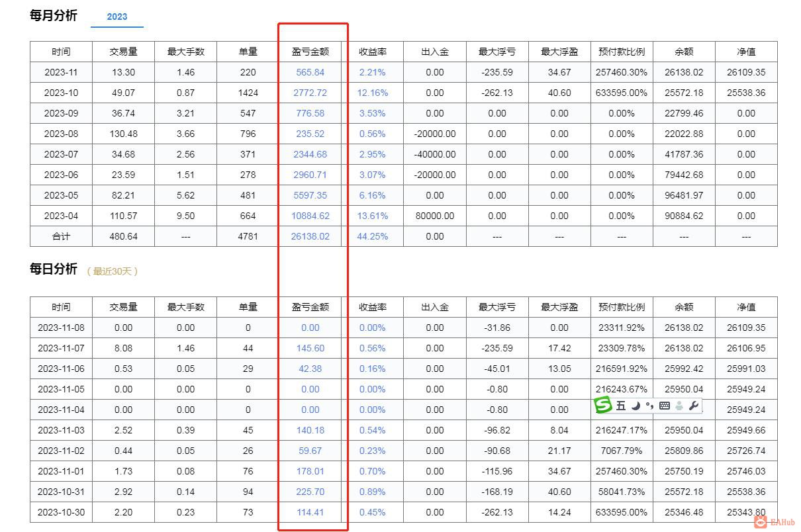
Task: Open the 2960.71 profit link for 2023-06
Action: (x=310, y=175)
